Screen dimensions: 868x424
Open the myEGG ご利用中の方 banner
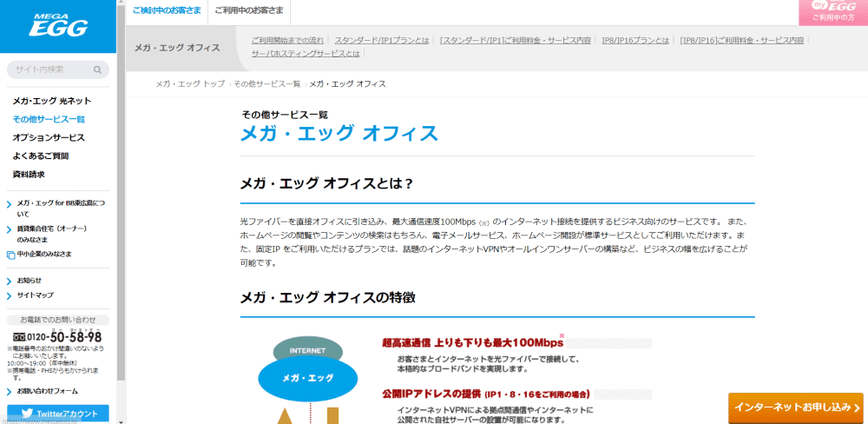click(x=833, y=13)
